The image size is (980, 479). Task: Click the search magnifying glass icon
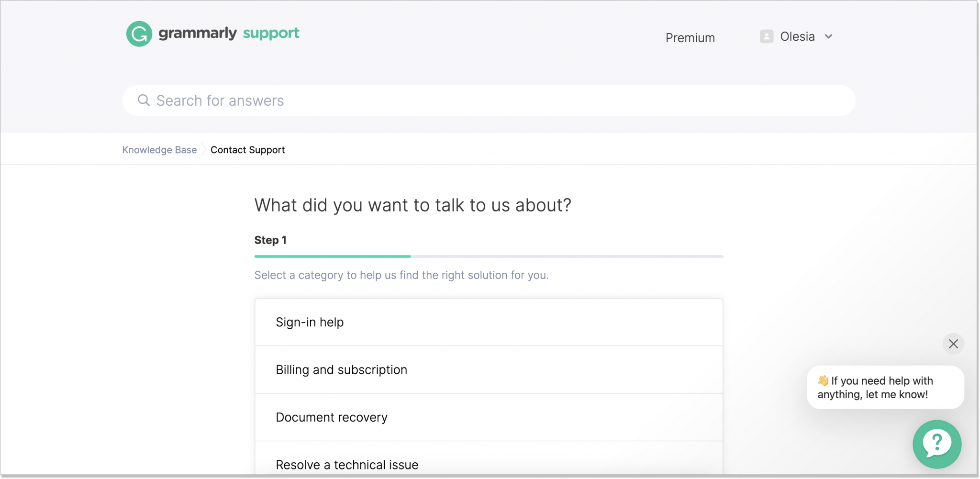click(x=144, y=100)
